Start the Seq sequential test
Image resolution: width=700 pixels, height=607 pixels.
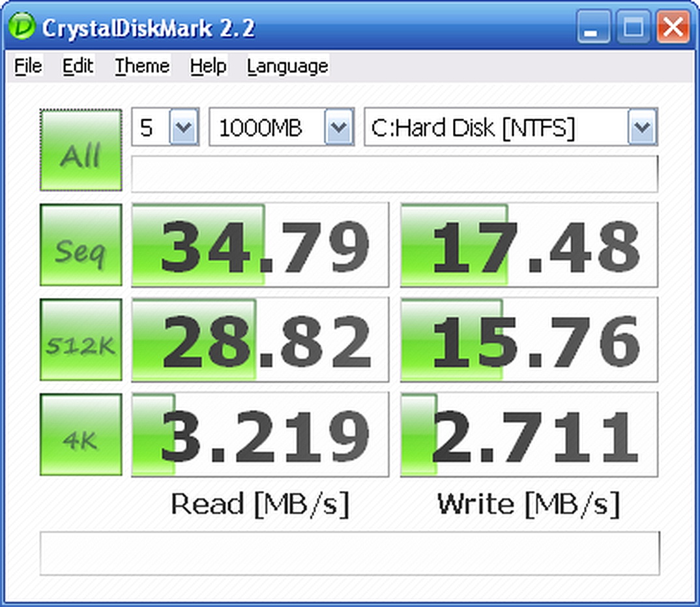click(x=81, y=244)
